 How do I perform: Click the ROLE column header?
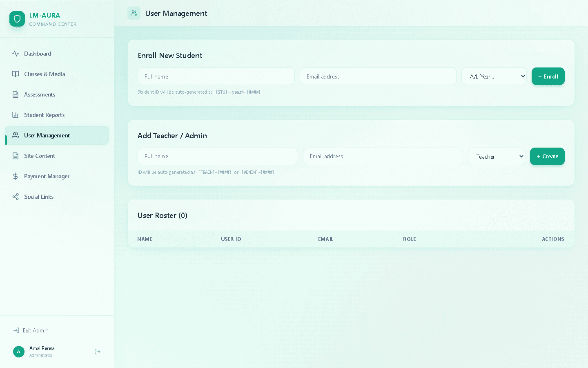point(410,239)
